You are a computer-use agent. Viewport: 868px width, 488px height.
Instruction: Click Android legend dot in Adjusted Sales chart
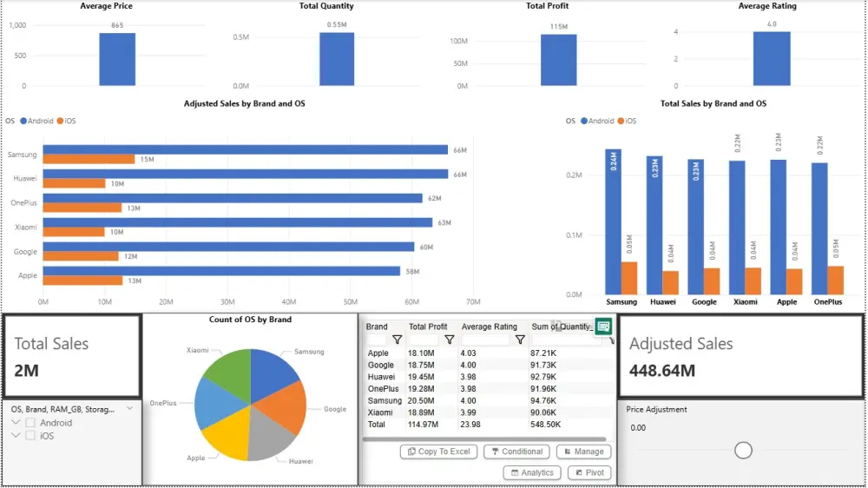[23, 121]
